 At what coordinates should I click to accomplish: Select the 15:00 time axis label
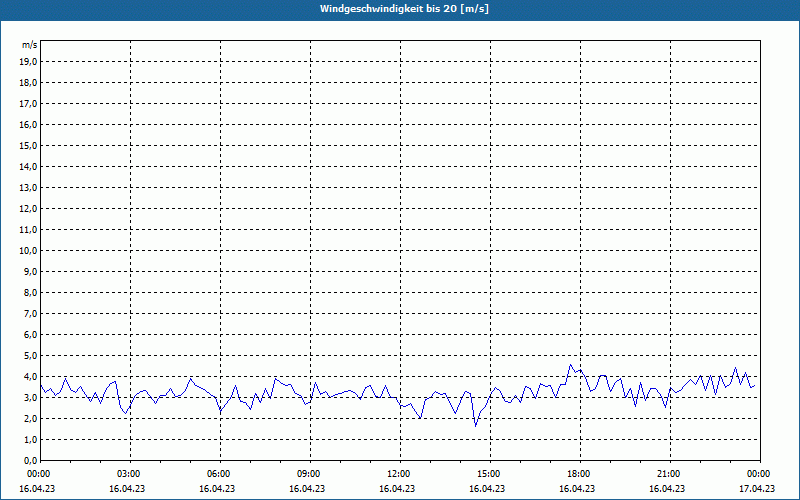click(488, 474)
